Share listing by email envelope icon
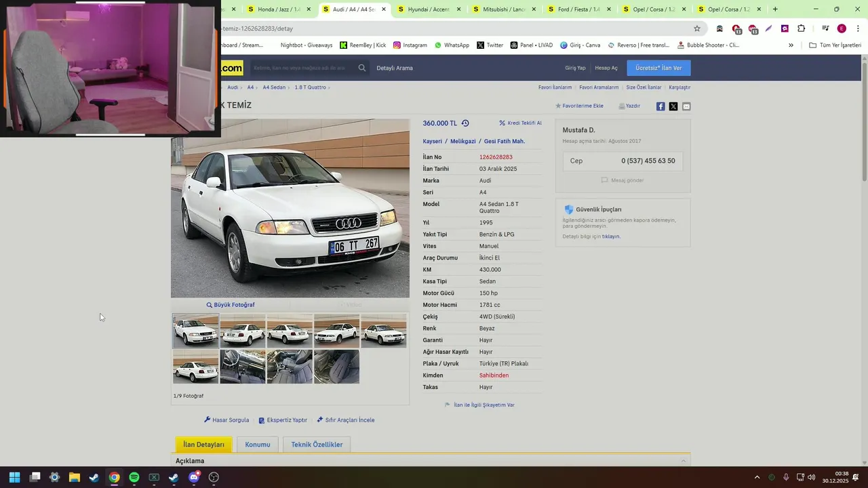868x488 pixels. coord(686,106)
